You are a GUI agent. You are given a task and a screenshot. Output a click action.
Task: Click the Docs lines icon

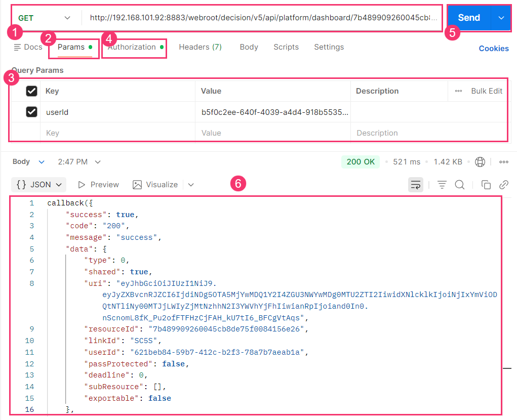(18, 47)
